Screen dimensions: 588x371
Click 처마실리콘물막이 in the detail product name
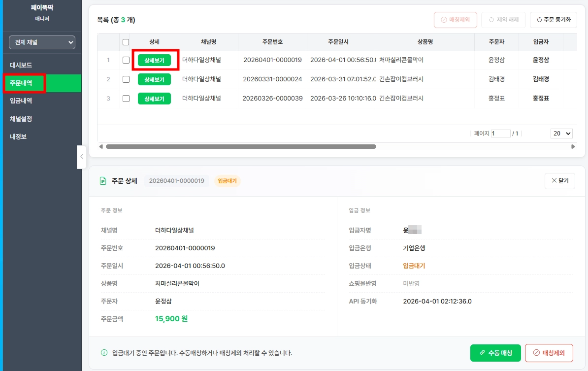pos(177,284)
